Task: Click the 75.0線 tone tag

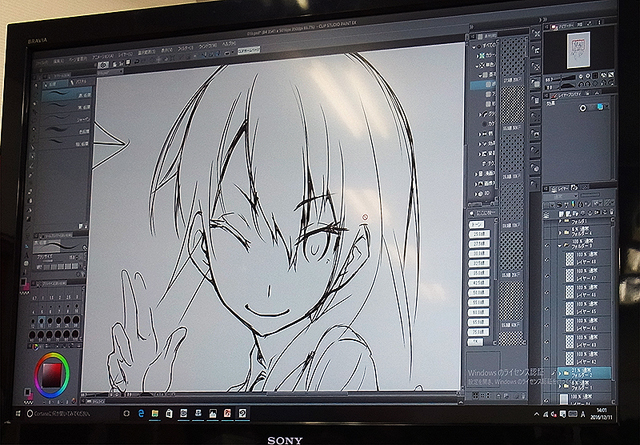Action: 479,332
